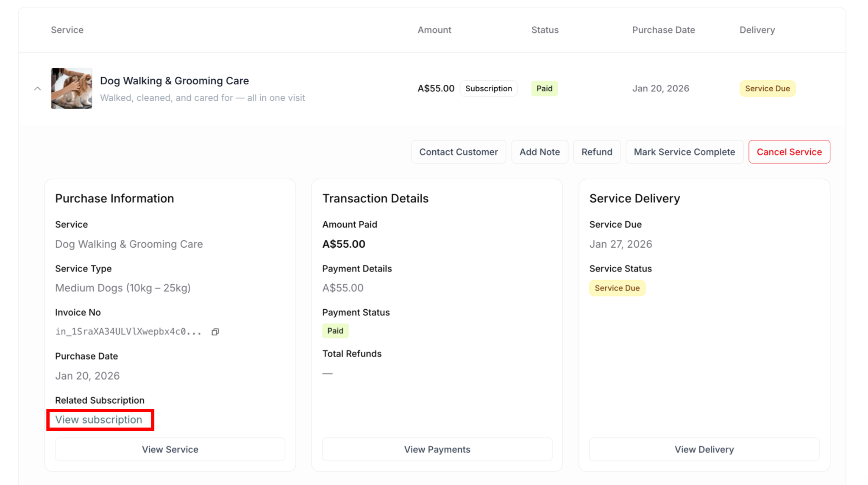This screenshot has height=485, width=868.
Task: Copy the invoice number icon
Action: click(x=215, y=332)
